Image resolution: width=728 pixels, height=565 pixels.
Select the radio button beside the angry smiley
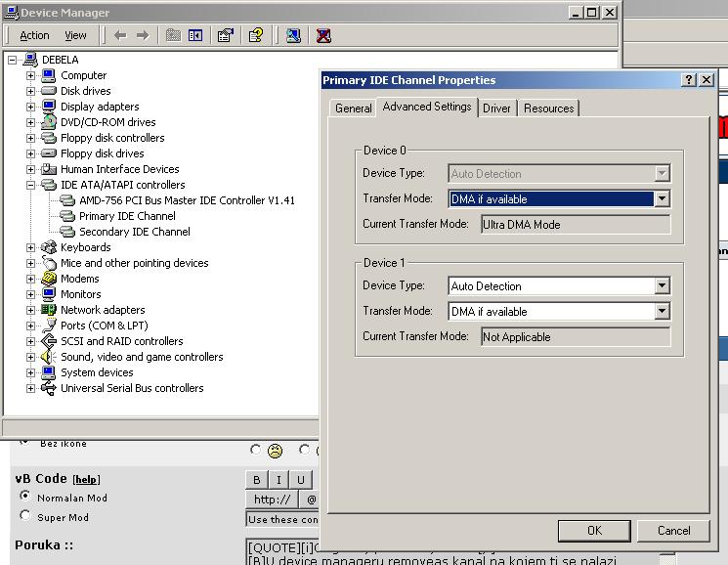(256, 451)
